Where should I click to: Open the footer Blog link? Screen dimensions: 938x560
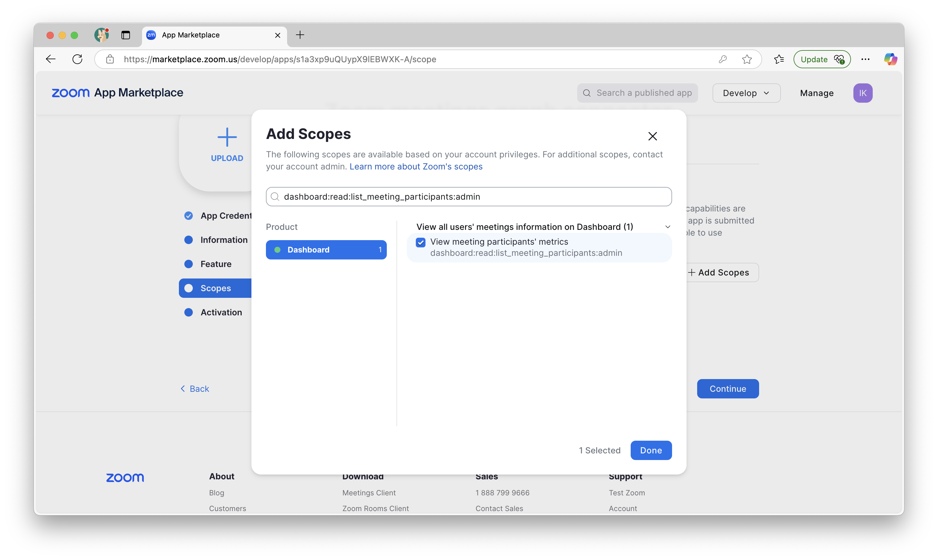pos(216,492)
